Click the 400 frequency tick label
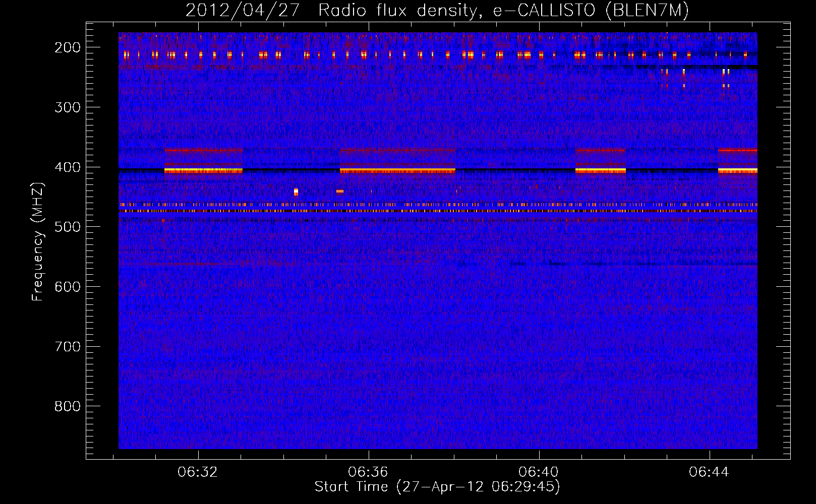816x504 pixels. 68,167
